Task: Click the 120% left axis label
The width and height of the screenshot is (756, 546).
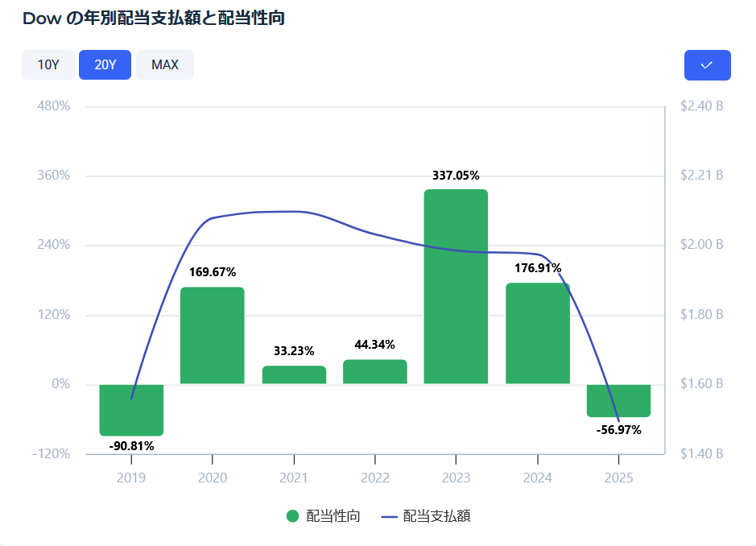Action: click(53, 315)
